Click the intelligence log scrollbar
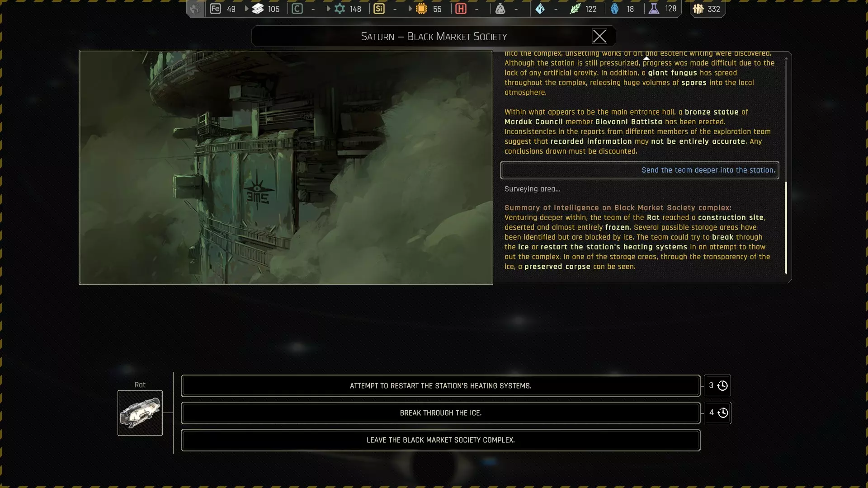 click(786, 227)
